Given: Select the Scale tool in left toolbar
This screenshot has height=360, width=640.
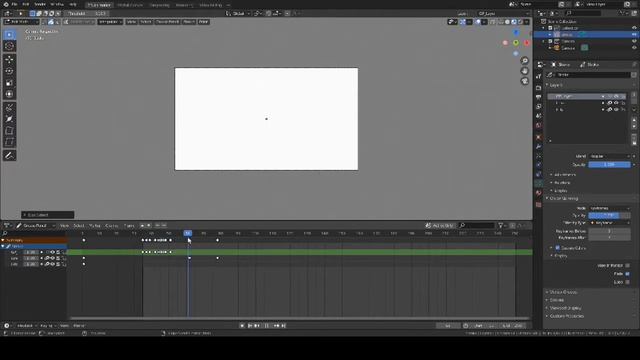Looking at the screenshot, I should [x=9, y=83].
